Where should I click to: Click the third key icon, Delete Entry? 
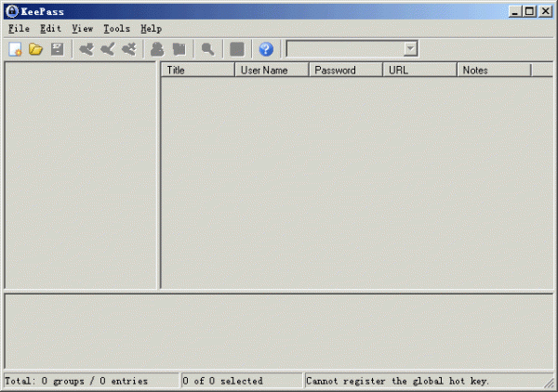pos(129,49)
